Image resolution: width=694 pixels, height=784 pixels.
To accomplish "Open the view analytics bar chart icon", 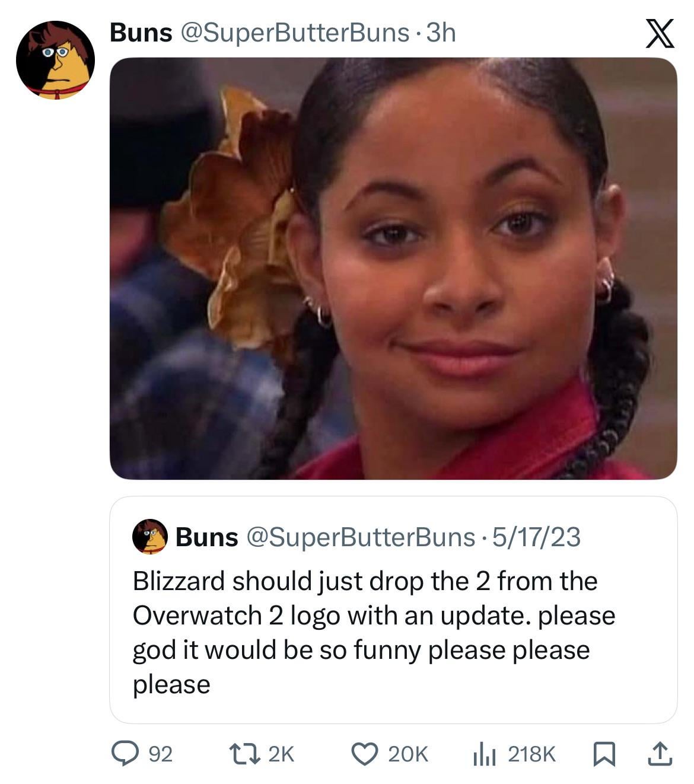I will (484, 755).
